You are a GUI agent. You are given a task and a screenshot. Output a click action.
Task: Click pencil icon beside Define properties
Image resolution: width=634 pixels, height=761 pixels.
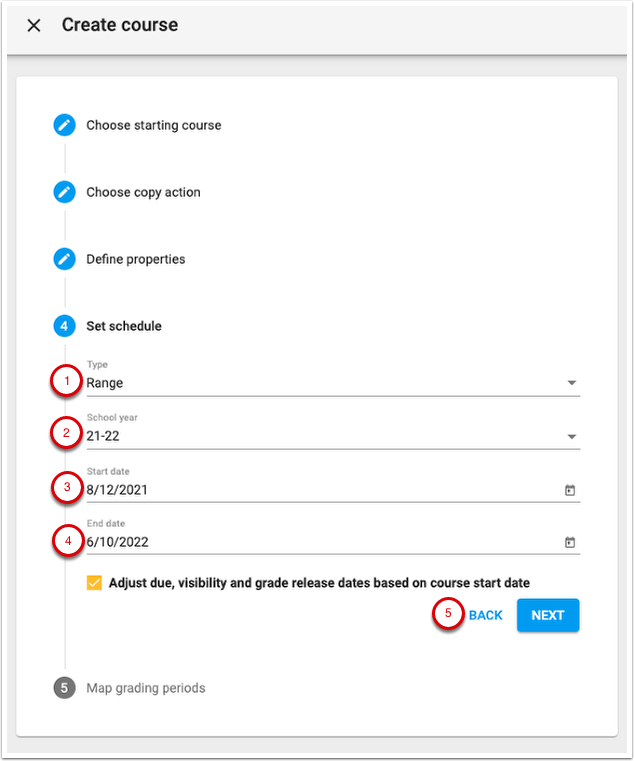pos(65,259)
